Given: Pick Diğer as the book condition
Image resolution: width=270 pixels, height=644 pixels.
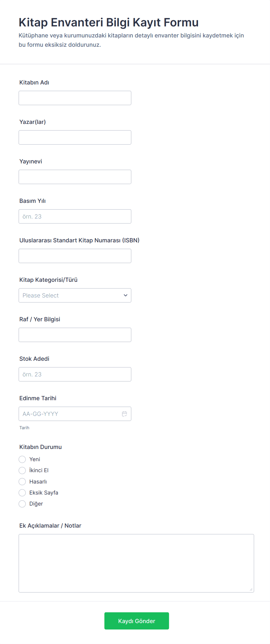Looking at the screenshot, I should (x=22, y=504).
